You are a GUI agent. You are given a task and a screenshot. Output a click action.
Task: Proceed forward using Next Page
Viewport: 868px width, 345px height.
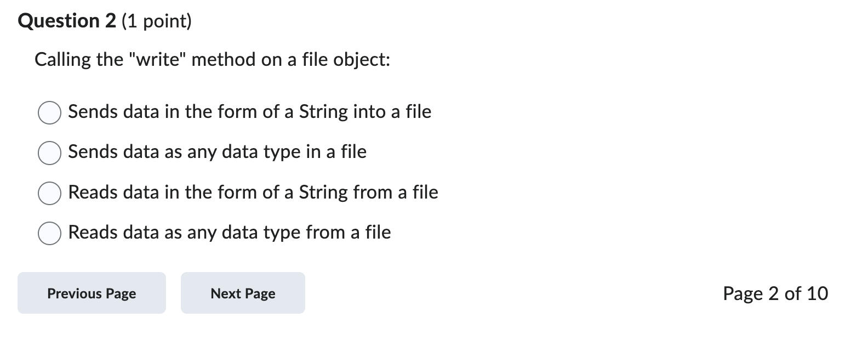click(242, 293)
